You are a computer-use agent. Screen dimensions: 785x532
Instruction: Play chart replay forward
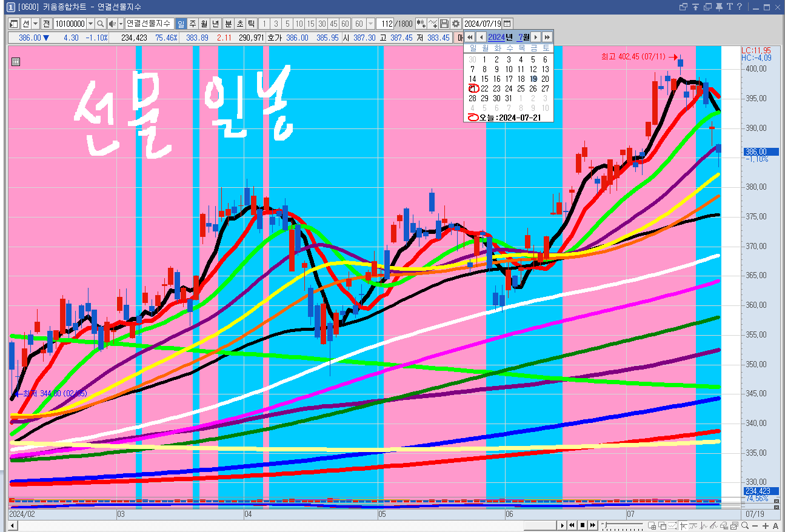point(562,525)
